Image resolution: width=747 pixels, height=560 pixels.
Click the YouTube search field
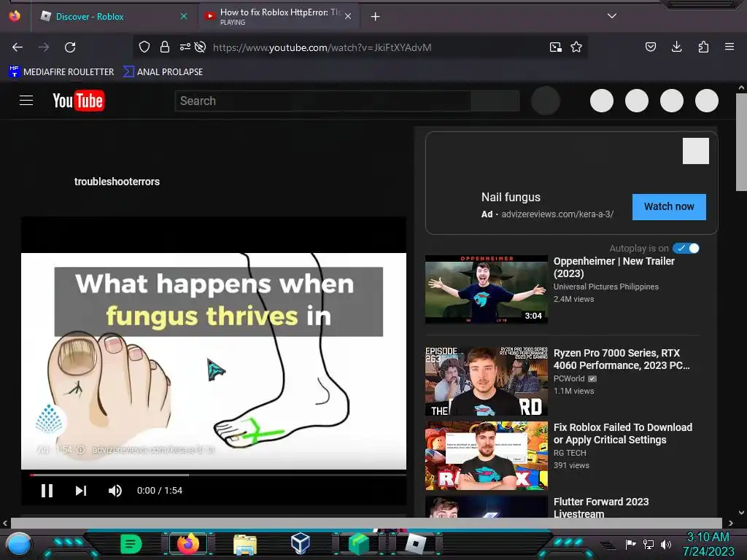[323, 101]
